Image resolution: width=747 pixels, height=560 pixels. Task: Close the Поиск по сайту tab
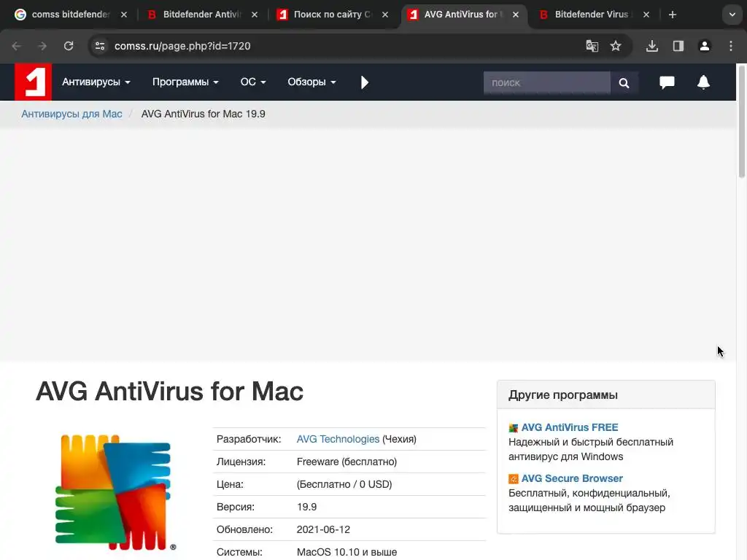(385, 15)
